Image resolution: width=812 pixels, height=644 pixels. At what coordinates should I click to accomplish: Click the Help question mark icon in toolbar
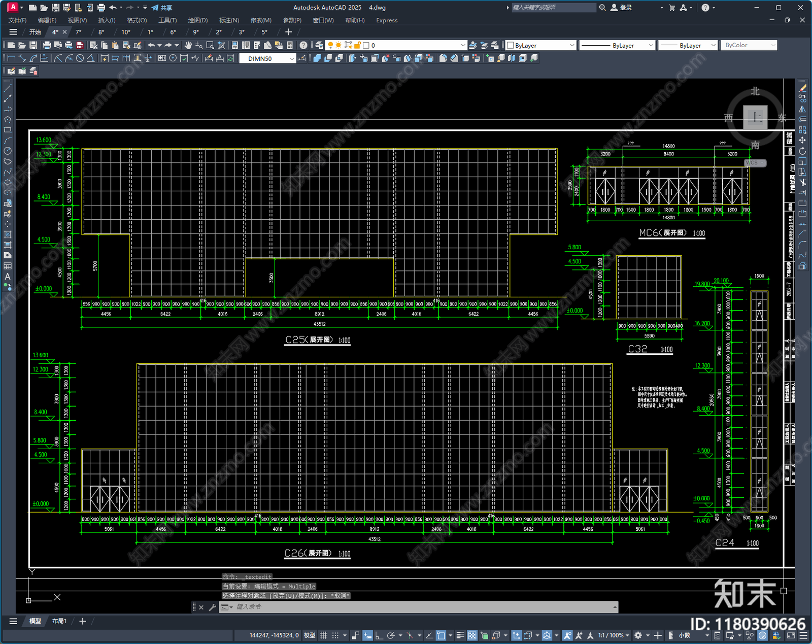point(303,45)
